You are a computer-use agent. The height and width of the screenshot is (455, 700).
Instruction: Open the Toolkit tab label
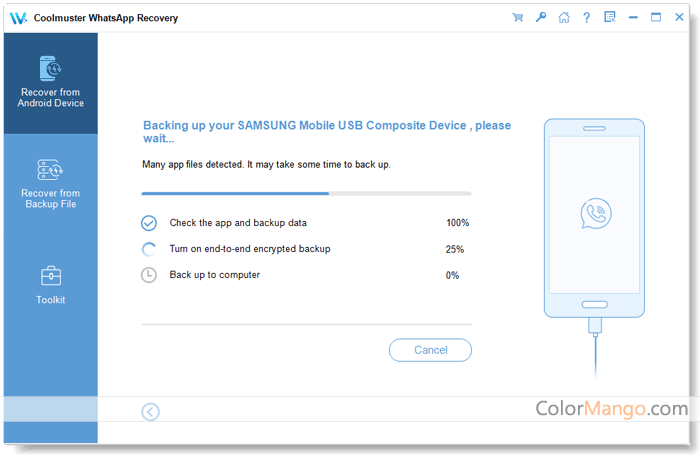point(50,300)
